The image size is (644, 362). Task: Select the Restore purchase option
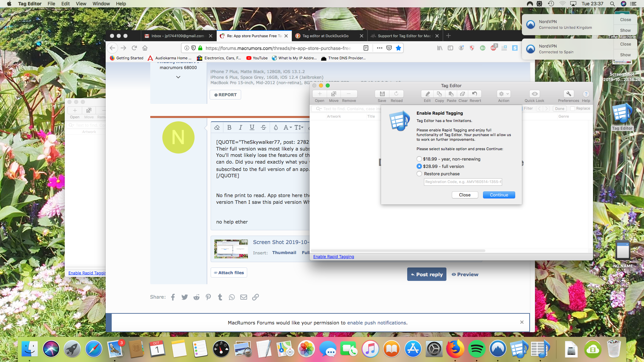pos(419,174)
